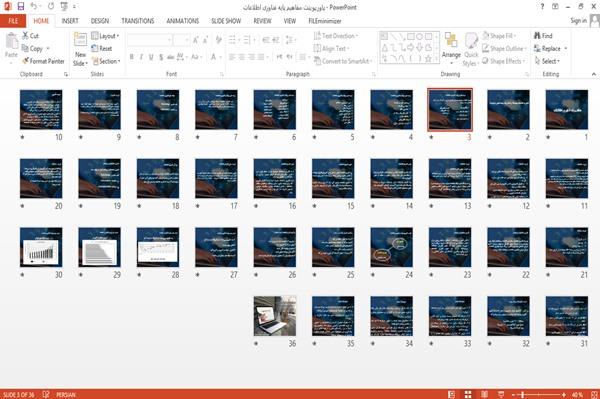Open Clipboard dialog launcher
The height and width of the screenshot is (399, 600).
(x=66, y=74)
